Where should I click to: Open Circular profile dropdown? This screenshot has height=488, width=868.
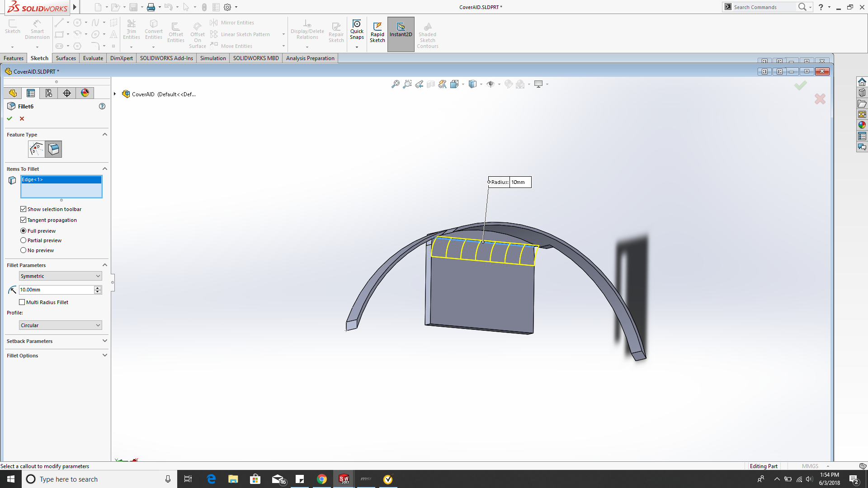pos(61,325)
